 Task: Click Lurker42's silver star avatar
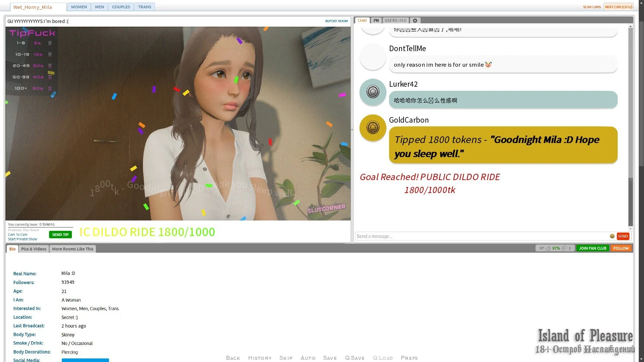[x=373, y=92]
